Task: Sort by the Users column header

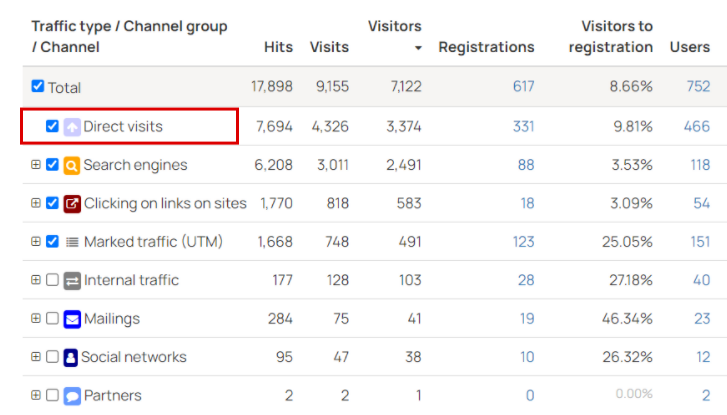Action: tap(690, 47)
